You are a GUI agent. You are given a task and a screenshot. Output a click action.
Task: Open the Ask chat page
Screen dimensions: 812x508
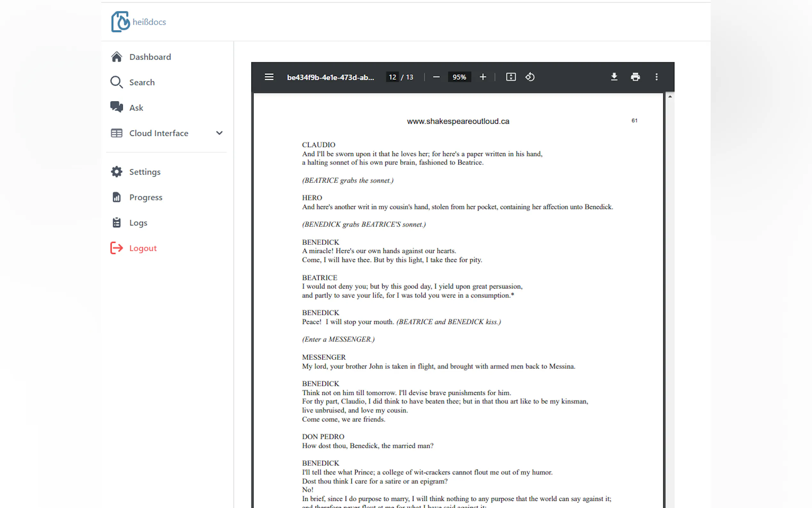pyautogui.click(x=136, y=108)
